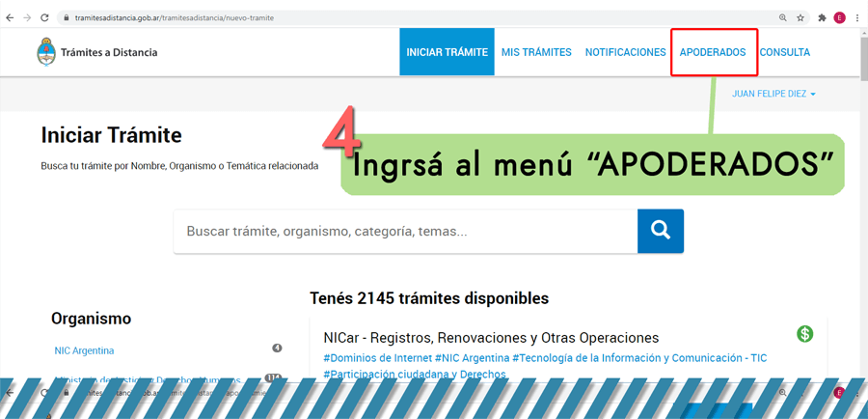
Task: Open NICar - Registros, Renovaciones y Otras Operaciones
Action: point(491,338)
